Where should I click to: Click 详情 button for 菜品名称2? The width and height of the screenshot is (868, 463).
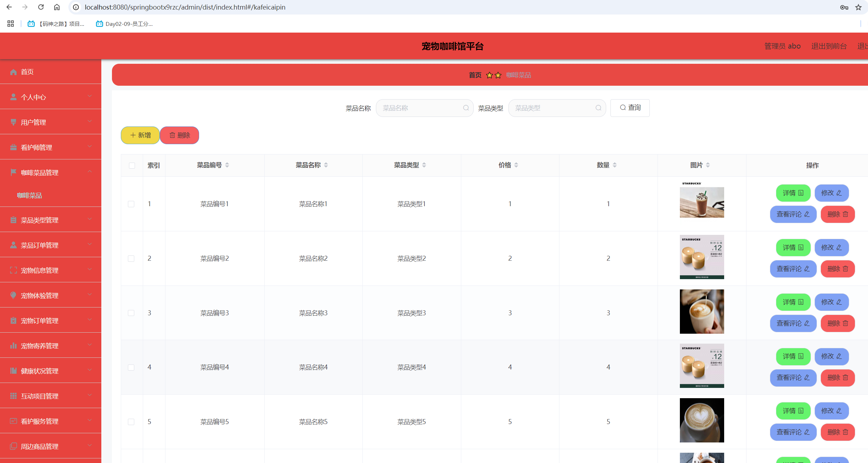[x=793, y=248]
